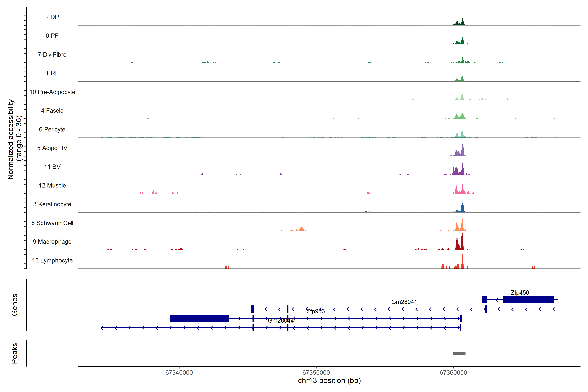Click the 8 Schwann Cell track label

(x=52, y=223)
